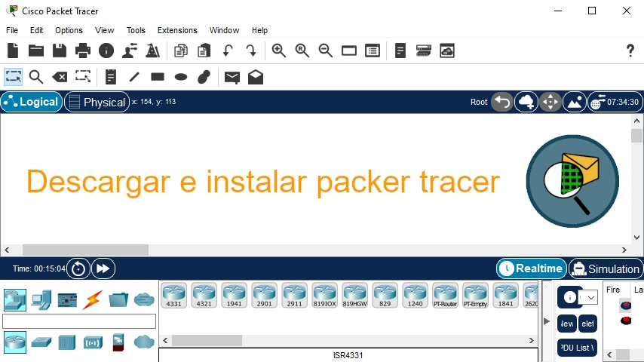Viewport: 644px width, 362px height.
Task: Click the workspace horizontal scrollbar thumb
Action: pyautogui.click(x=85, y=250)
